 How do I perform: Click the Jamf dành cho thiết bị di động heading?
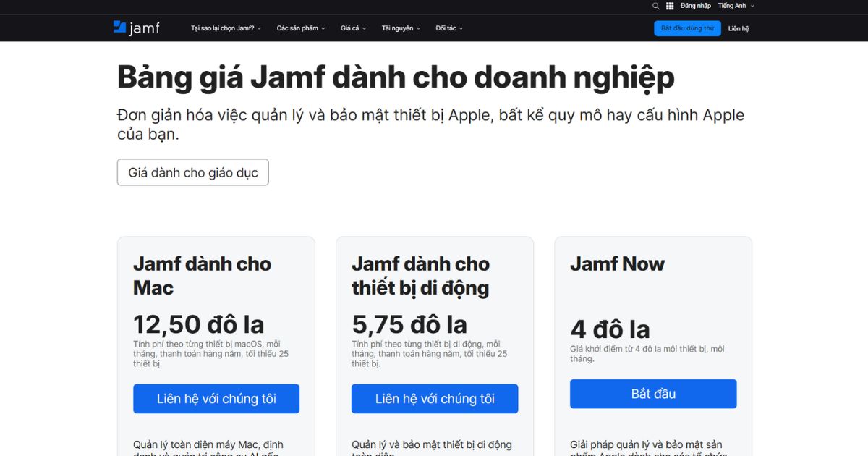pyautogui.click(x=421, y=276)
